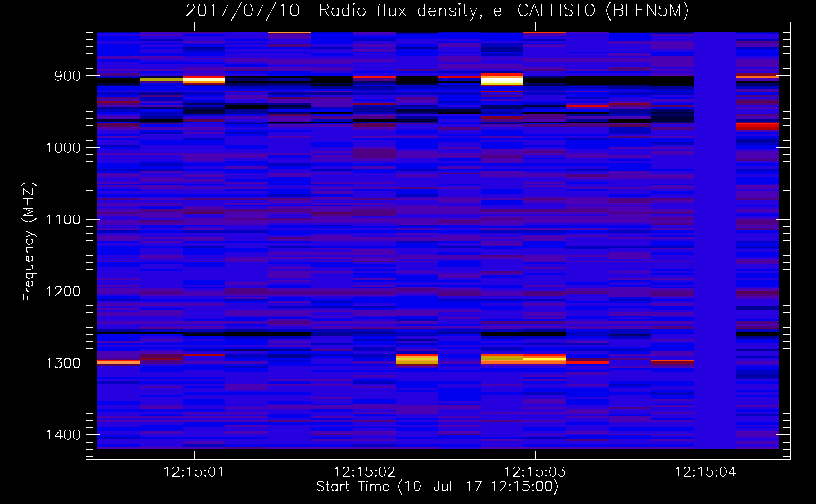816x504 pixels.
Task: Click the 12:15:03 time tick label
Action: click(x=535, y=472)
